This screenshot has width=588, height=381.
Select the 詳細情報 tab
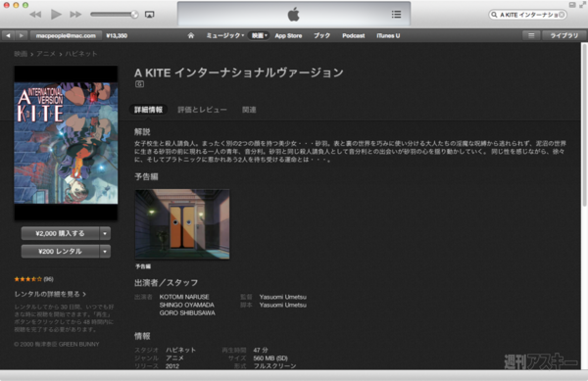pyautogui.click(x=149, y=110)
